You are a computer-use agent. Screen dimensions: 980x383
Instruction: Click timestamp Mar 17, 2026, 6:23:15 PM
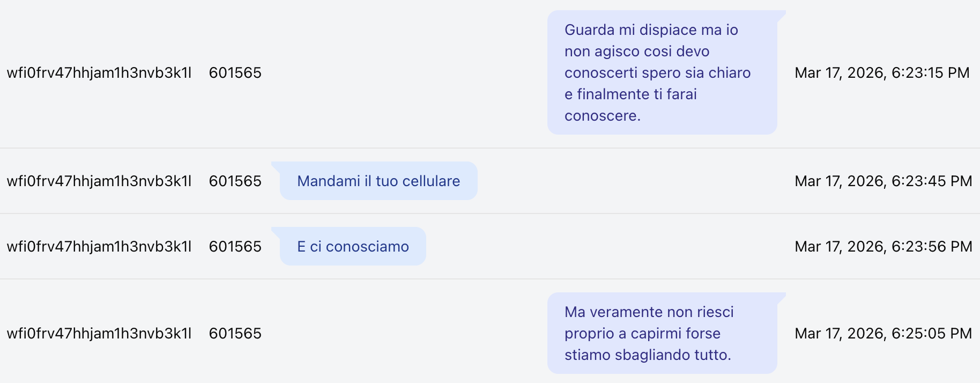882,72
